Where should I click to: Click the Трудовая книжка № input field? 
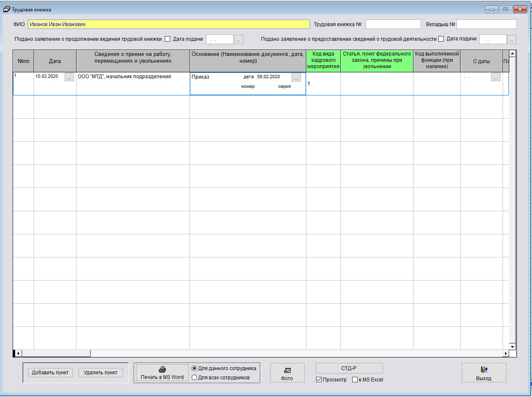point(393,24)
